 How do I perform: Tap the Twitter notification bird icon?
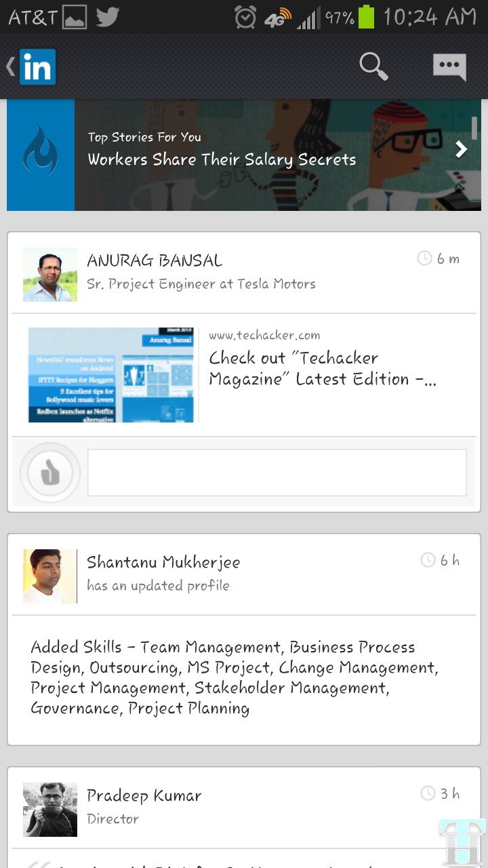tap(108, 17)
